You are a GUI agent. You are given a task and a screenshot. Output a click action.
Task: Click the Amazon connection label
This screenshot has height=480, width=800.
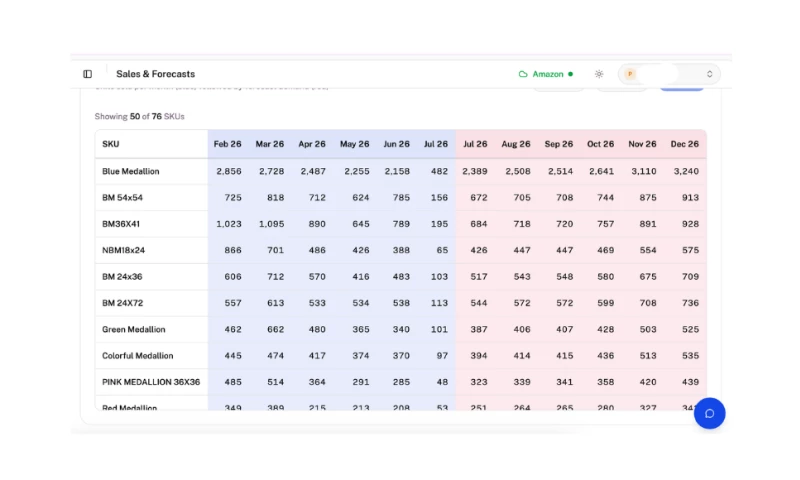point(547,74)
